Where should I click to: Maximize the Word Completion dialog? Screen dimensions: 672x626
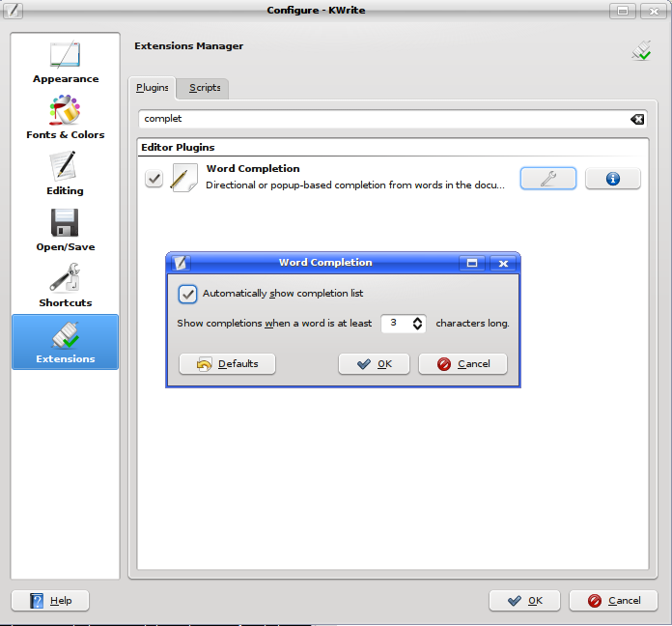pos(472,263)
